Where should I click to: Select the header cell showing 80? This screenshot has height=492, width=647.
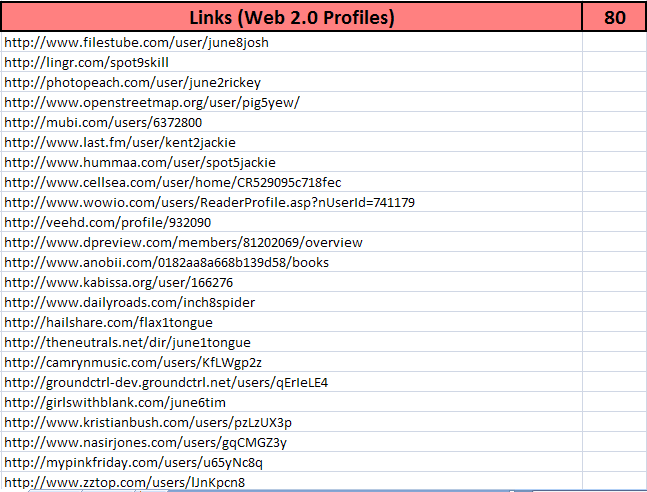coord(614,17)
